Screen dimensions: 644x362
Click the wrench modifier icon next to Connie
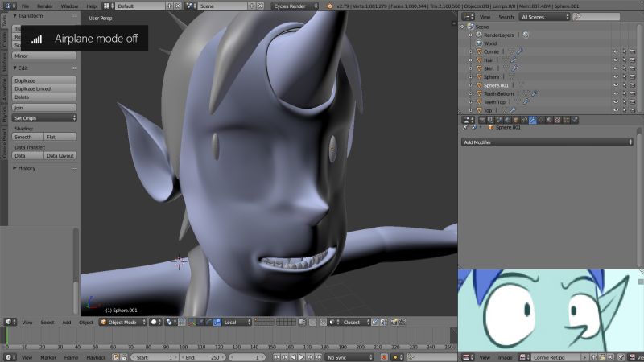520,51
